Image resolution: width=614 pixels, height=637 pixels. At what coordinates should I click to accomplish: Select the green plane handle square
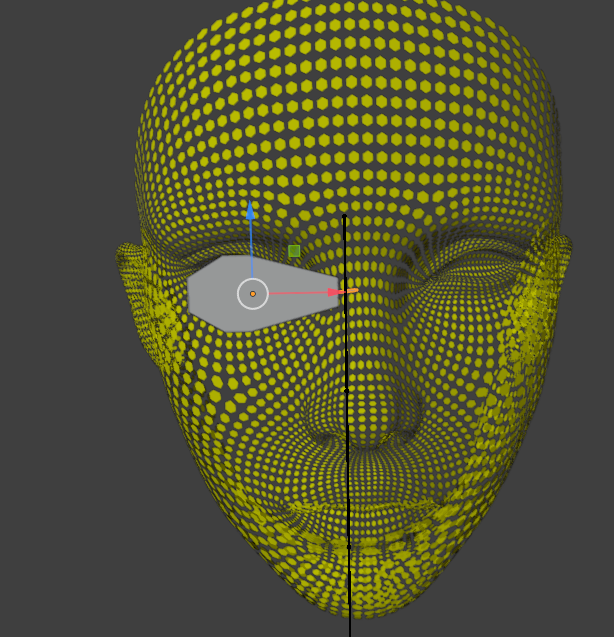[294, 251]
